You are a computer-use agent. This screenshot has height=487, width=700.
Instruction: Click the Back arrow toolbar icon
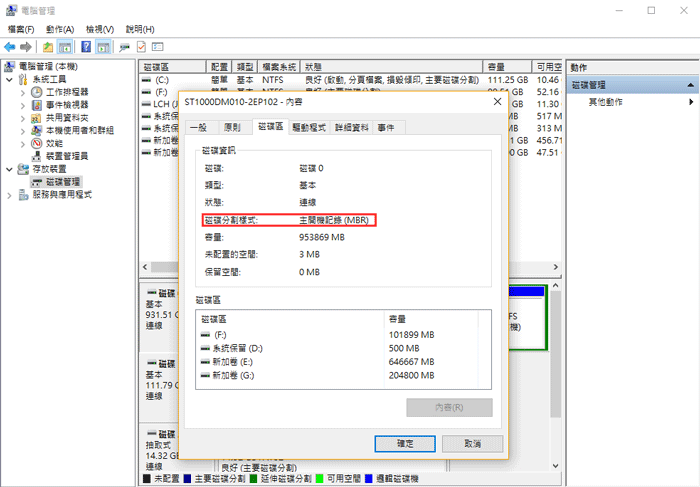tap(10, 47)
